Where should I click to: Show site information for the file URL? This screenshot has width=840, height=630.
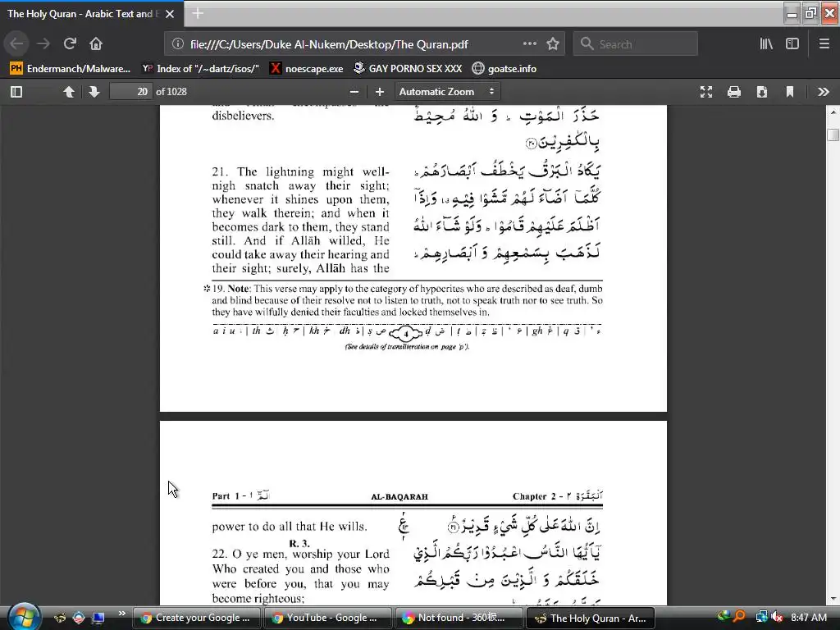click(x=178, y=44)
